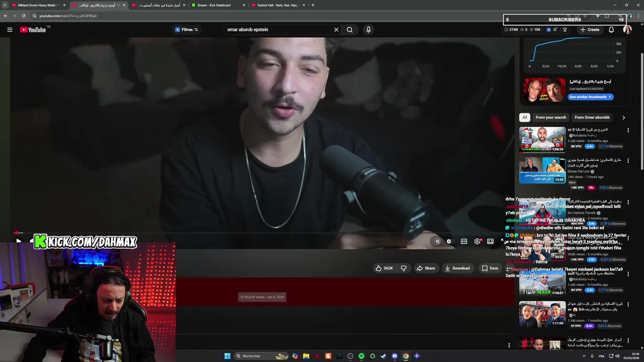Open the Windows Start menu
644x362 pixels.
(227, 356)
